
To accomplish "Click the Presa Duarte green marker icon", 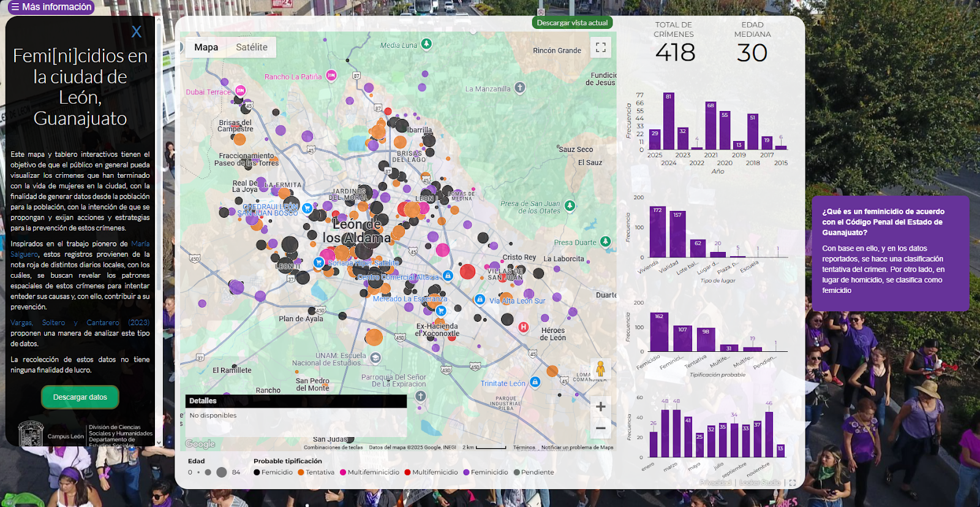I will (x=606, y=242).
